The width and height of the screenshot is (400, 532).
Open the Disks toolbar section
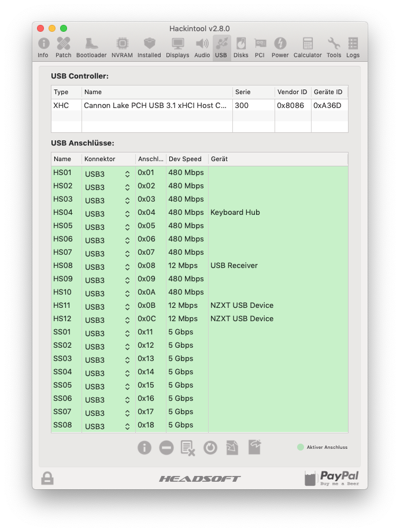[x=240, y=47]
